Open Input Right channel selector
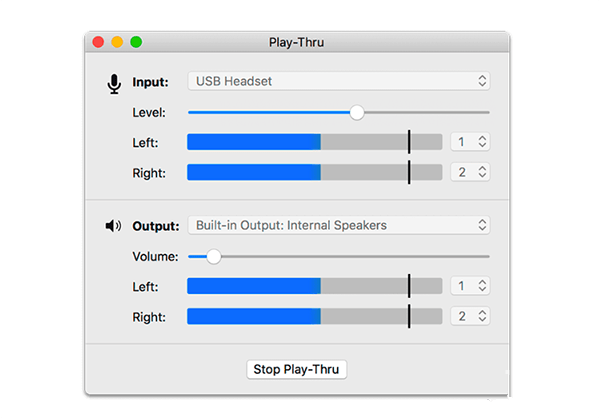The height and width of the screenshot is (418, 600). coord(471,172)
